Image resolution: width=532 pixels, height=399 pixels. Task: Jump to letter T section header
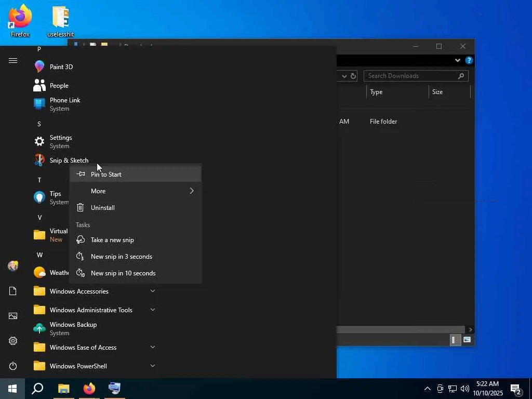pyautogui.click(x=39, y=180)
